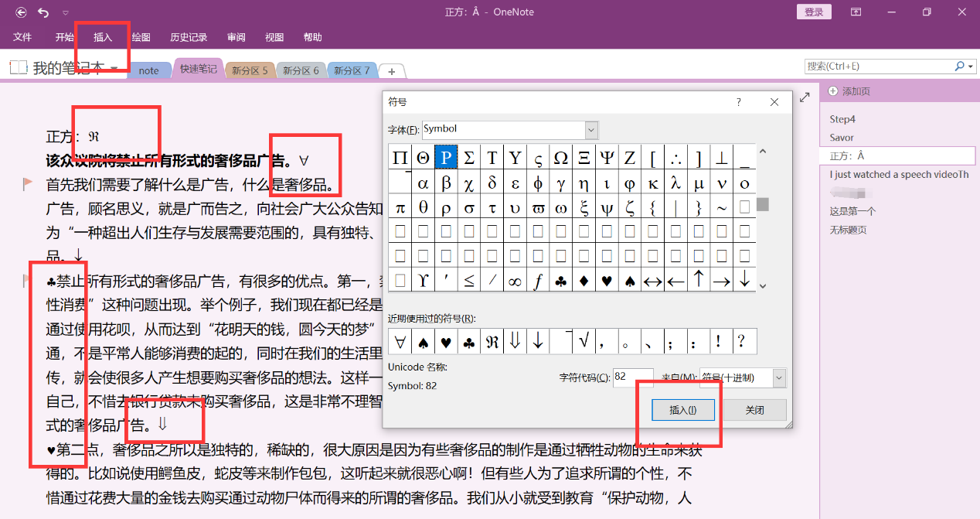This screenshot has height=519, width=980.
Task: Click inside the 字符代码 character code field
Action: click(634, 378)
